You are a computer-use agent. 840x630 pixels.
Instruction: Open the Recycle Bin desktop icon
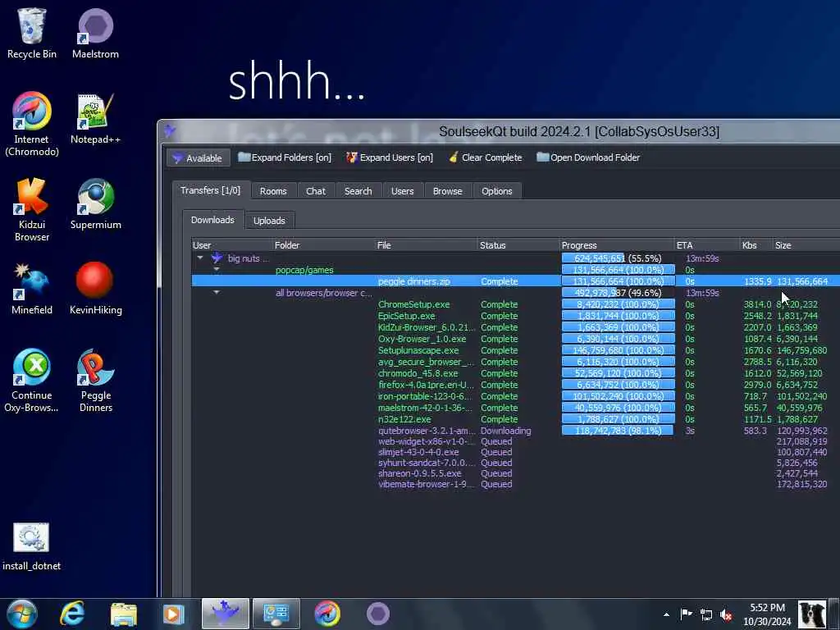tap(32, 33)
